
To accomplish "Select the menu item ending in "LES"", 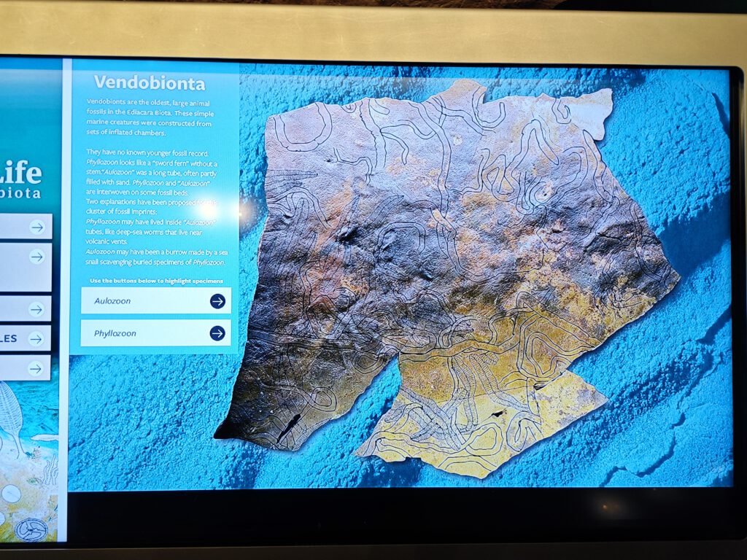I will click(15, 338).
